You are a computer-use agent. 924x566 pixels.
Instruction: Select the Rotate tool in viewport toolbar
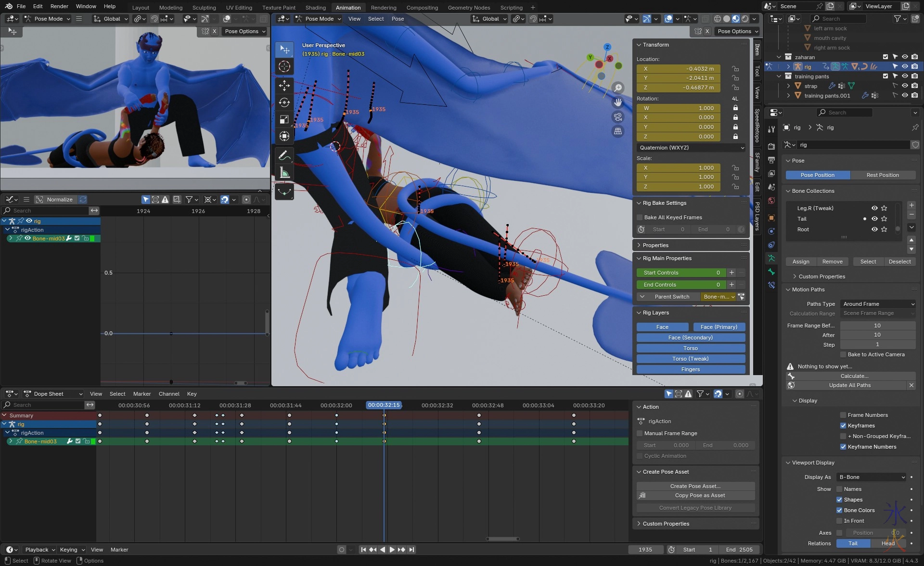(x=284, y=102)
